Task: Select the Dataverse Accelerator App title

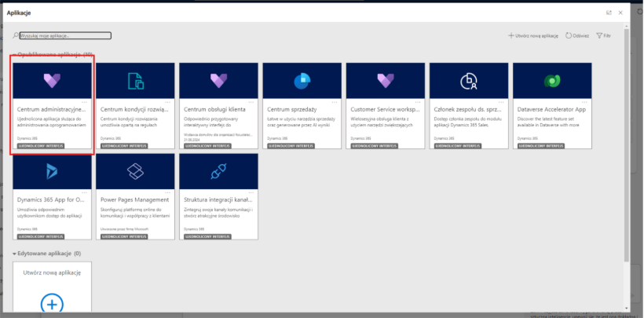Action: [551, 110]
